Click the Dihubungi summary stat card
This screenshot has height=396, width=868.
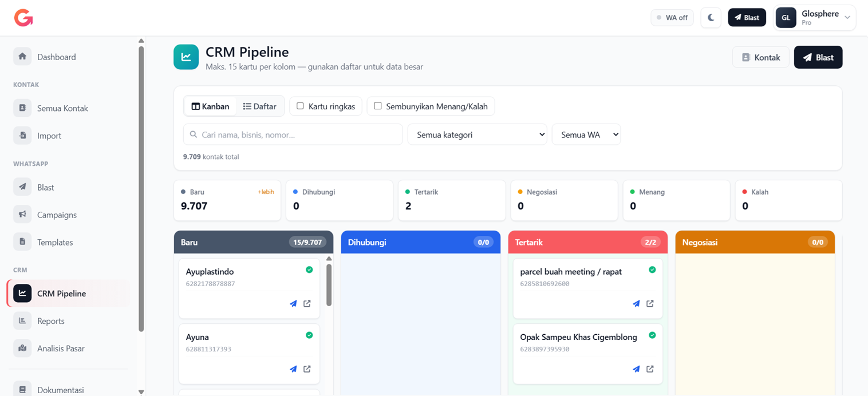(x=340, y=200)
